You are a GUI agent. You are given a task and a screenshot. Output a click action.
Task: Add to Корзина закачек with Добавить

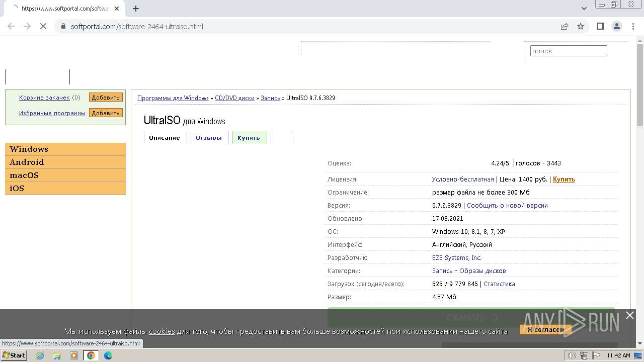106,98
